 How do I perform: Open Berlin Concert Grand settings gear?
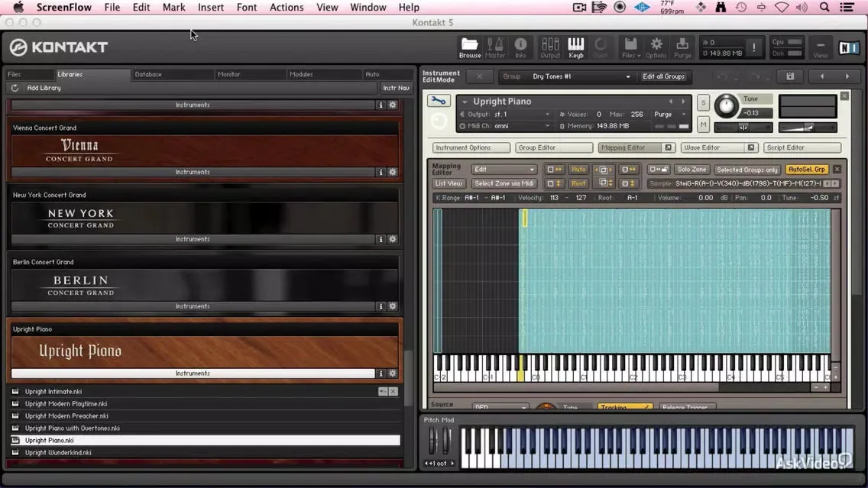pyautogui.click(x=393, y=306)
